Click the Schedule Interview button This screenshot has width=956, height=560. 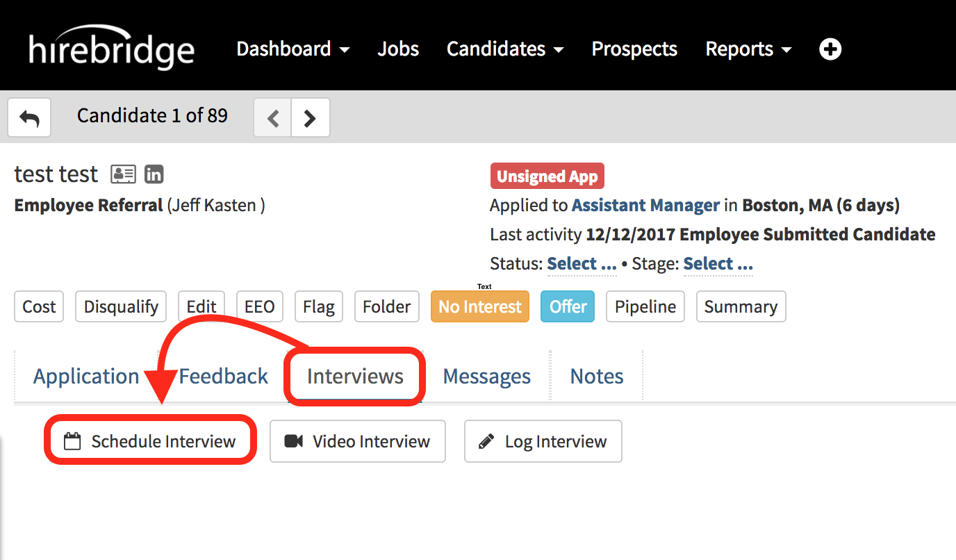(150, 441)
